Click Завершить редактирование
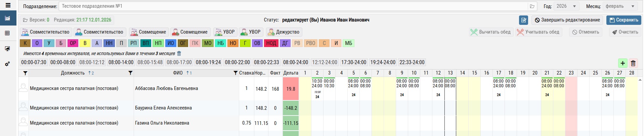Screen dimensions: 644x136 567,20
